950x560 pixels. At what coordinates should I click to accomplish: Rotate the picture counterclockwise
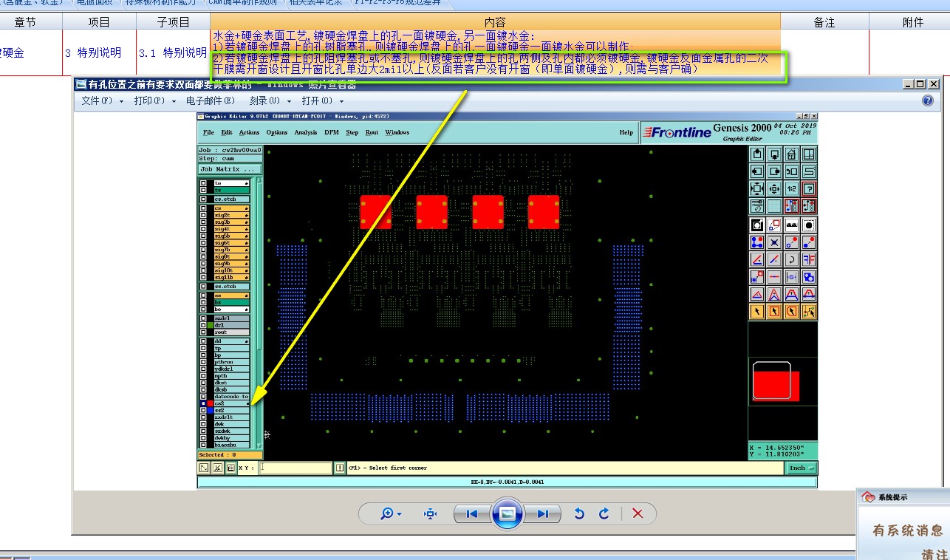tap(579, 513)
